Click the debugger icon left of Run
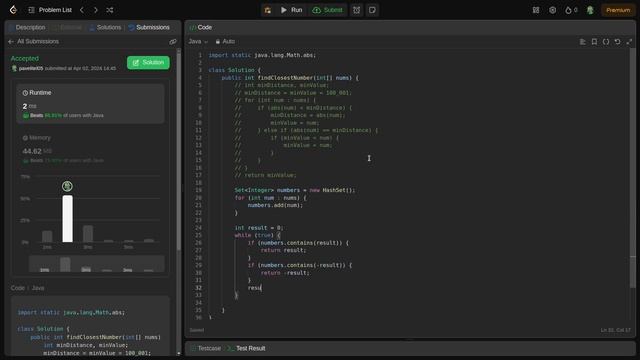 [x=268, y=10]
